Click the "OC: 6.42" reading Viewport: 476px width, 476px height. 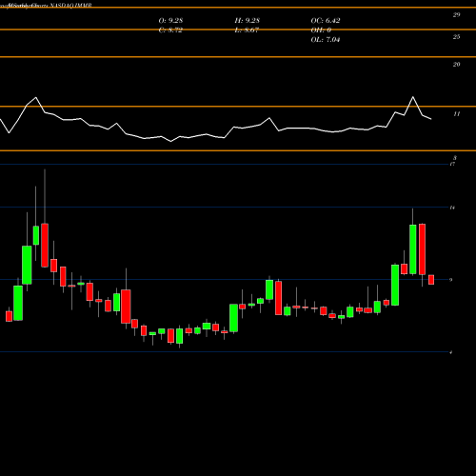coord(326,21)
